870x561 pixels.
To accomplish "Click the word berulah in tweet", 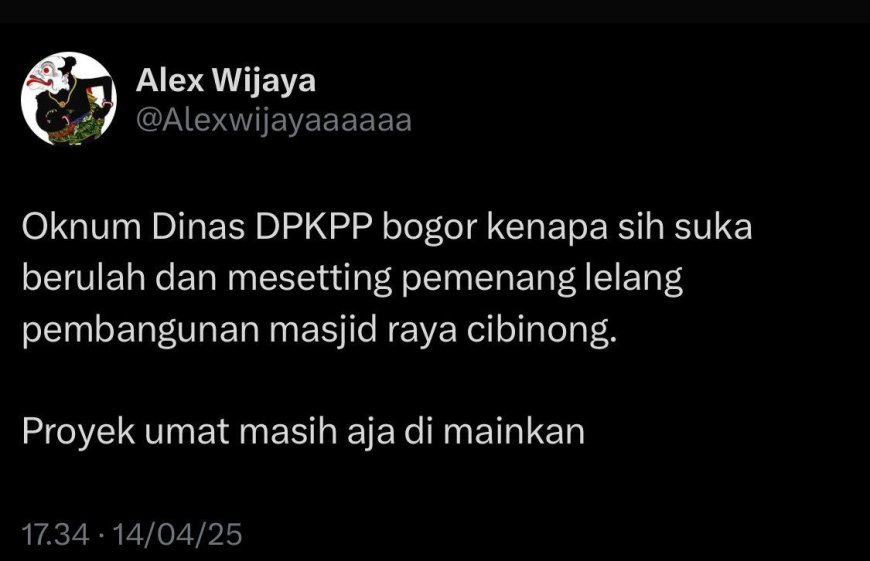I will (84, 279).
